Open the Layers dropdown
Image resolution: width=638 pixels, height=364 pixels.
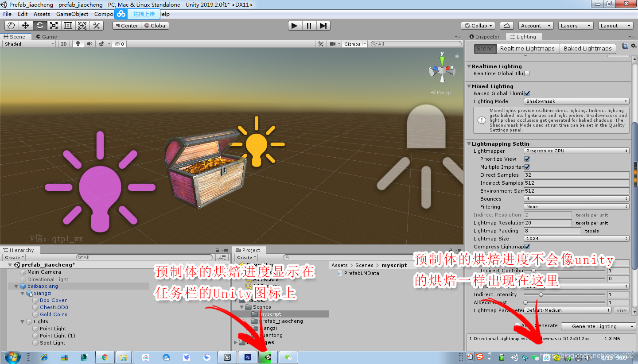576,26
